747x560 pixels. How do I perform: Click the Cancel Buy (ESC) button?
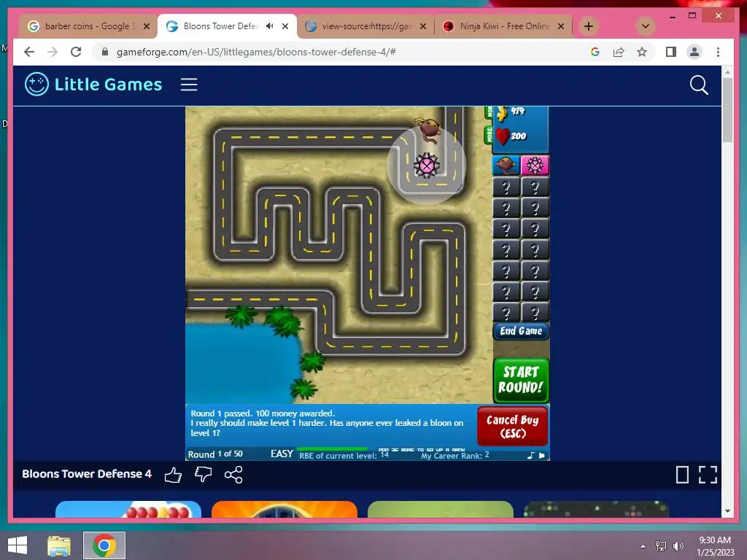pyautogui.click(x=513, y=426)
